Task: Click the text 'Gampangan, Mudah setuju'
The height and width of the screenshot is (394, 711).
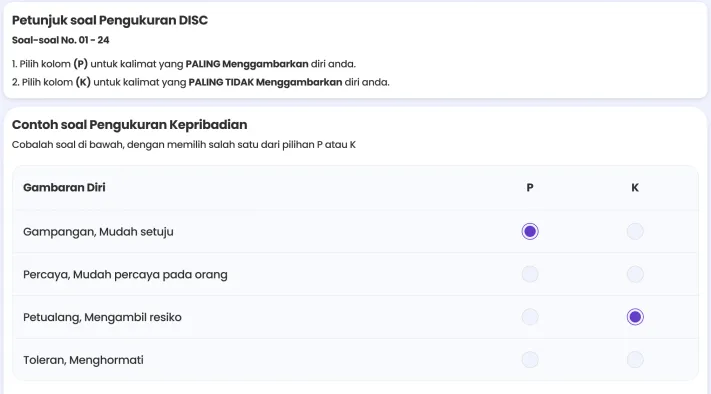Action: tap(98, 232)
